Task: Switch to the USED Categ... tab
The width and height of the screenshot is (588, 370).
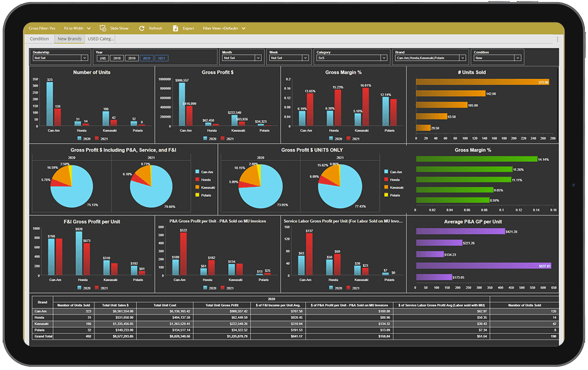Action: (x=101, y=39)
